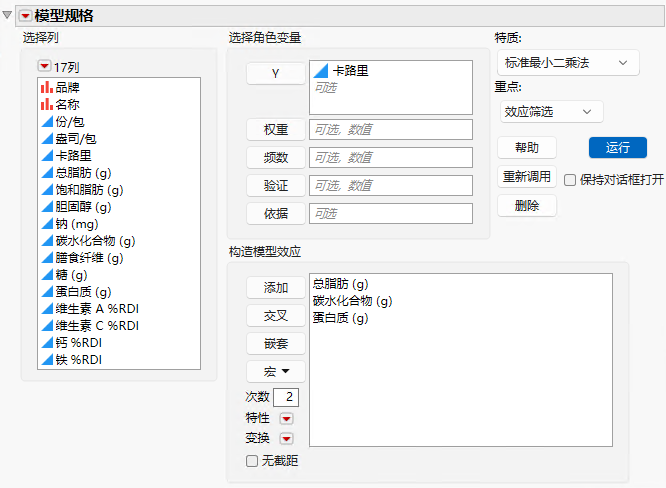
Task: Collapse the 模型规格 outline with the gray disclosure triangle
Action: click(7, 15)
